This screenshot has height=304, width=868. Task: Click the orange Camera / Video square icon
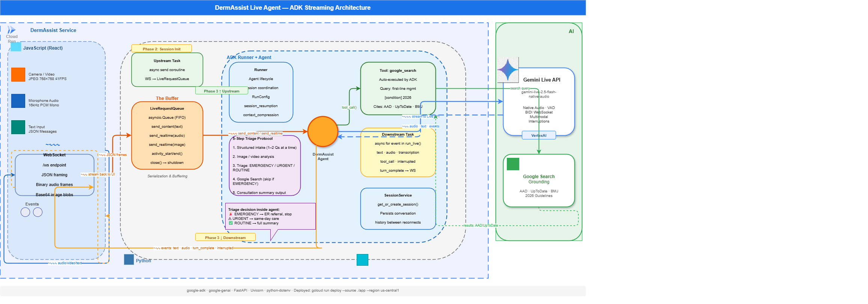tap(18, 75)
